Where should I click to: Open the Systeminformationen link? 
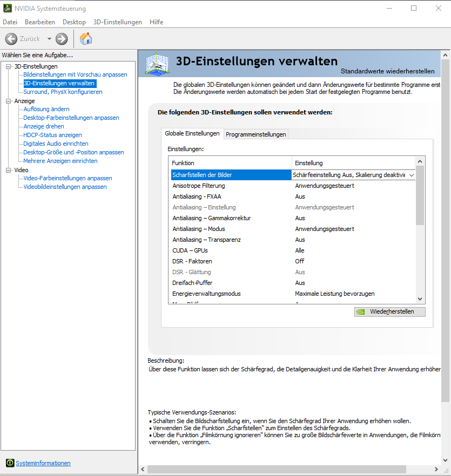tap(43, 463)
